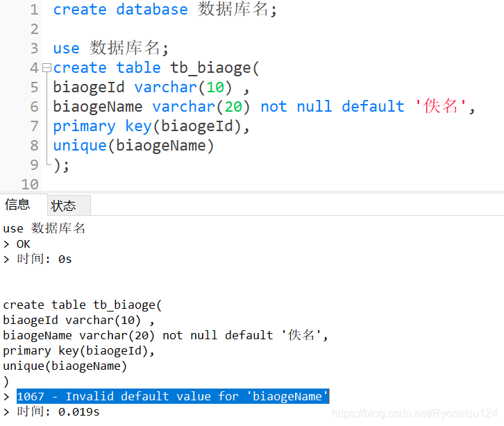Click line number 10 in the gutter
Screen dimensions: 504x426
pos(31,184)
